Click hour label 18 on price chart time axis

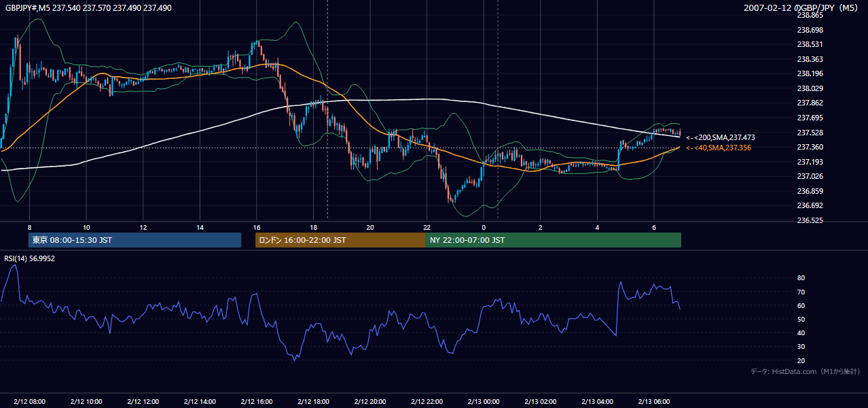[313, 227]
